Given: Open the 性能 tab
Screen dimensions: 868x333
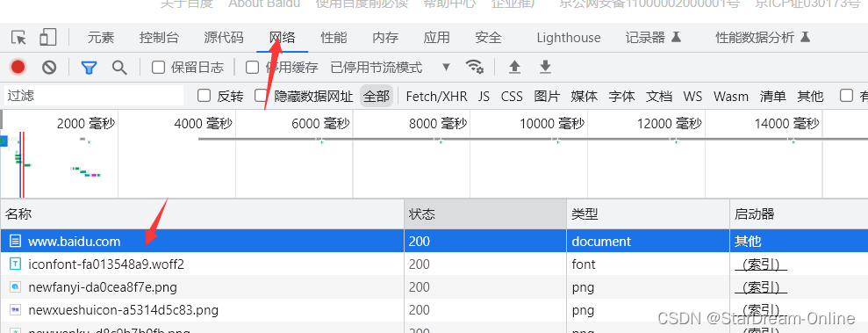Looking at the screenshot, I should [334, 38].
